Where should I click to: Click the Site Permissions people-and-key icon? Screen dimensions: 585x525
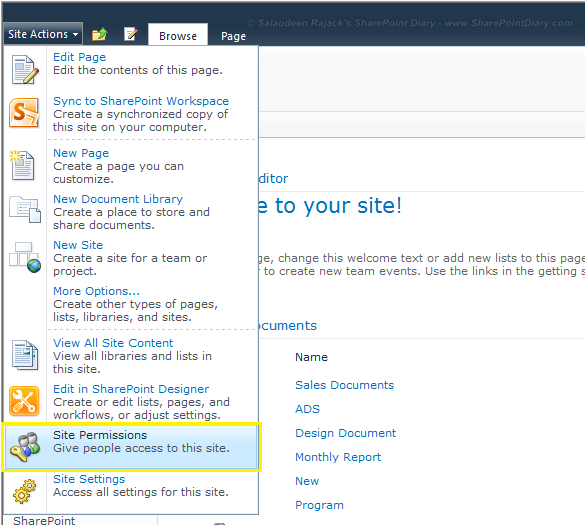[25, 447]
